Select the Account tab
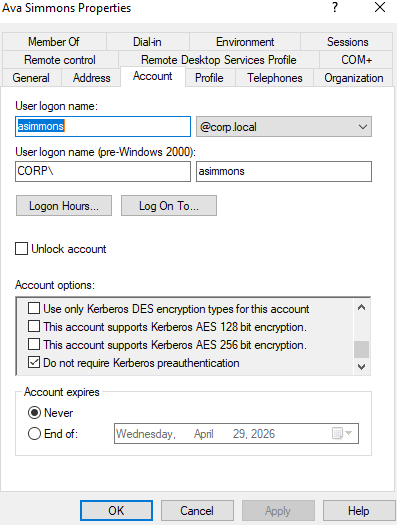Screen dimensions: 397x525 click(153, 76)
